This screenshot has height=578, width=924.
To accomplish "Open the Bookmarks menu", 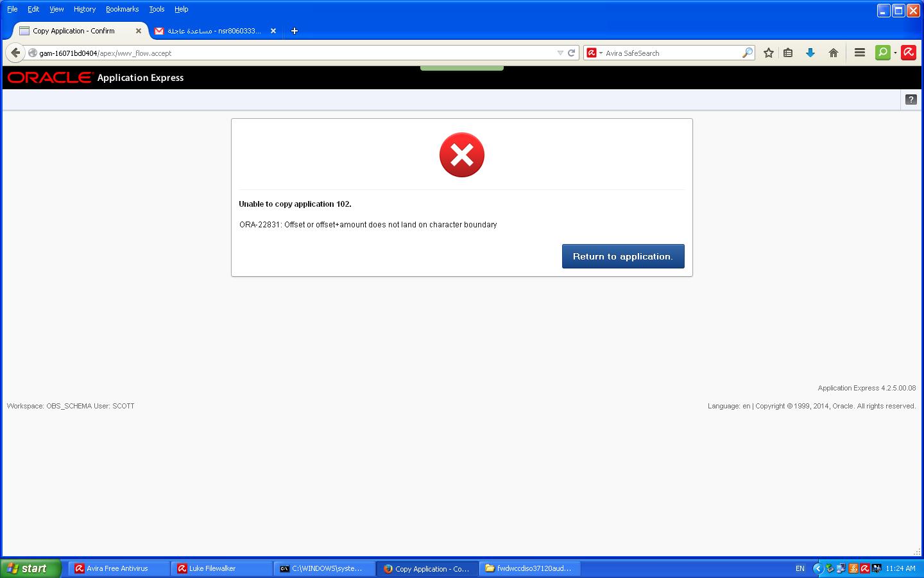I will click(x=122, y=9).
